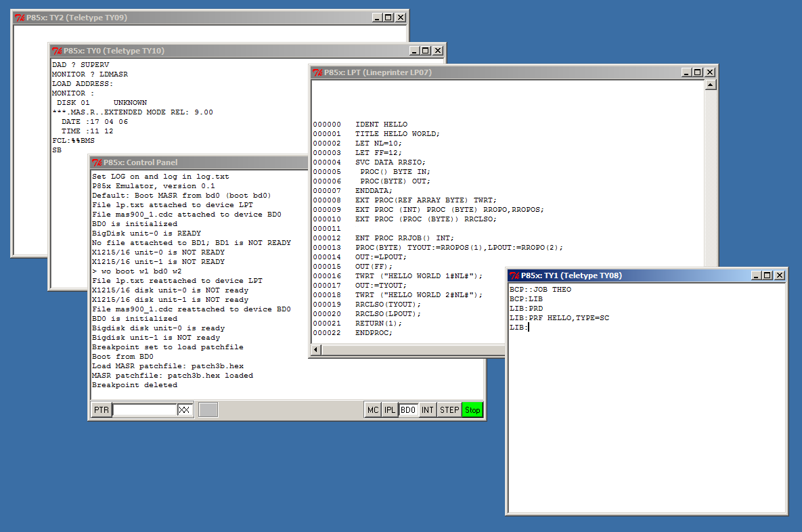Minimize the TY0 Teletype window
The image size is (802, 532).
tap(414, 51)
